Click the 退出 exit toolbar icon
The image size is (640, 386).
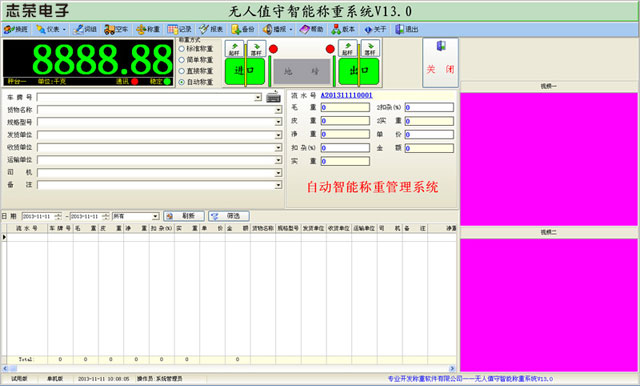[x=407, y=29]
